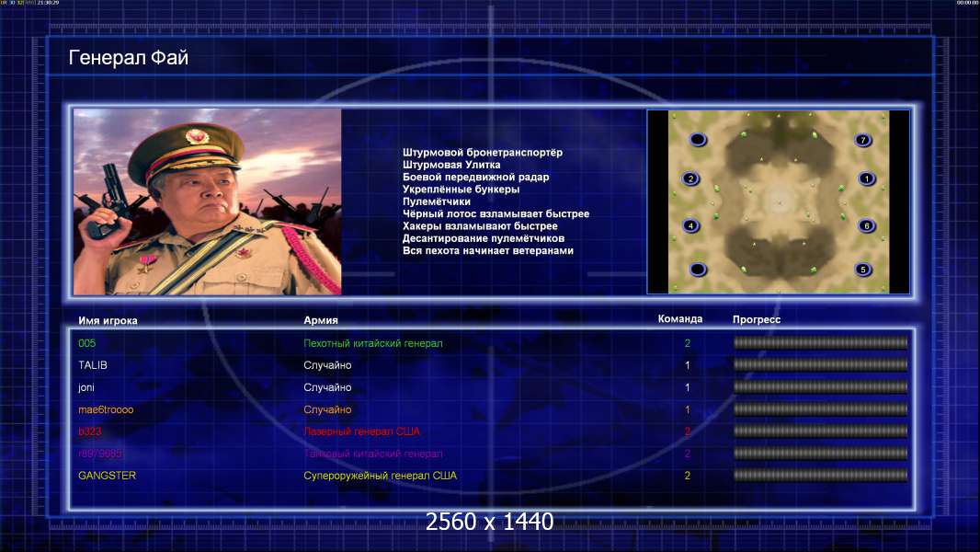Click team number 2 in the b323 row
The width and height of the screenshot is (980, 552).
coord(687,431)
